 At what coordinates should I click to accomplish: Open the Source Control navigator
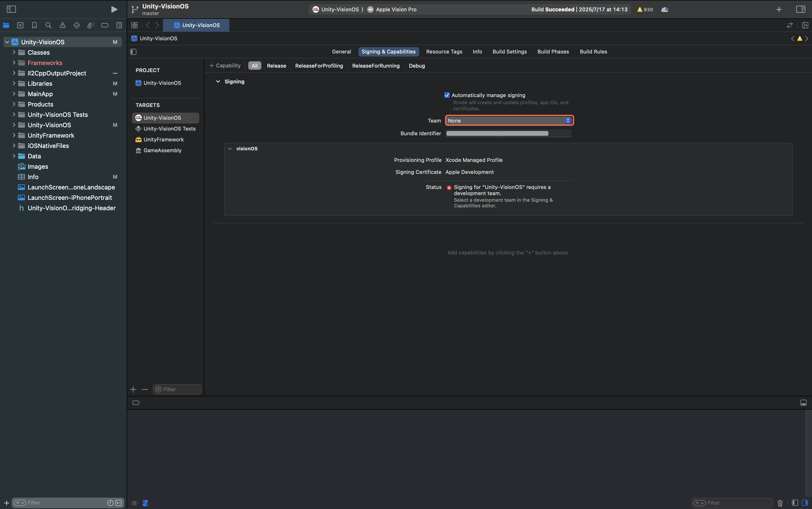point(20,25)
